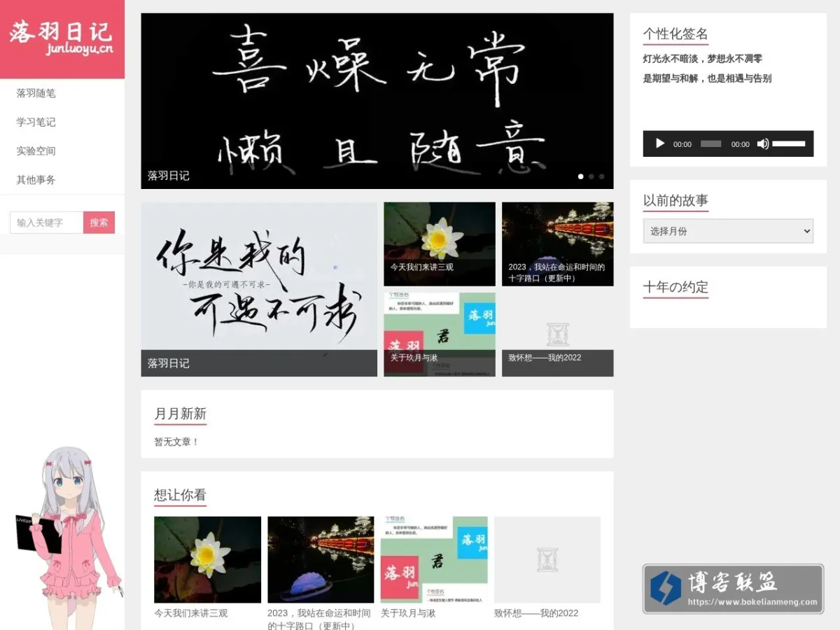Image resolution: width=840 pixels, height=630 pixels.
Task: Play the audio in the 个性化签名 widget
Action: [x=659, y=143]
